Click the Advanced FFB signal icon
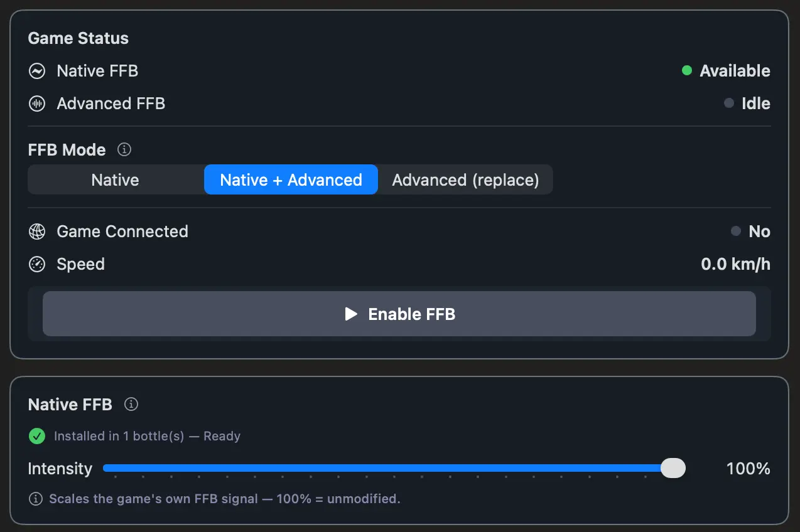 36,104
